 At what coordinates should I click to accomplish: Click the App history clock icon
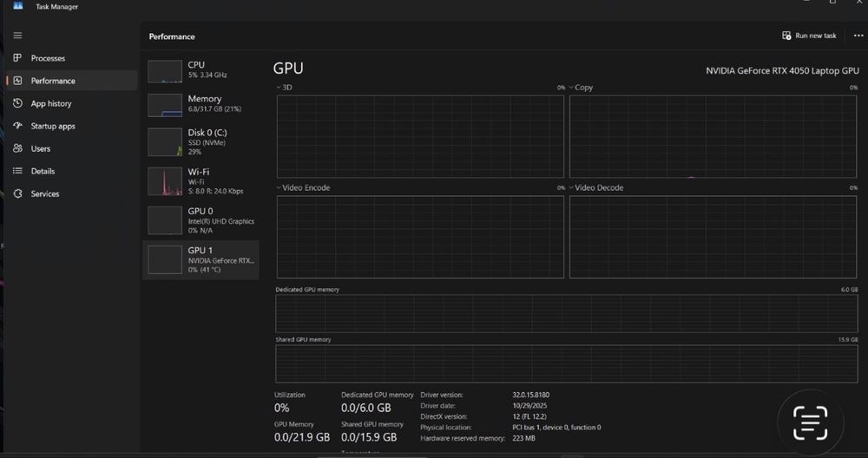(x=17, y=103)
